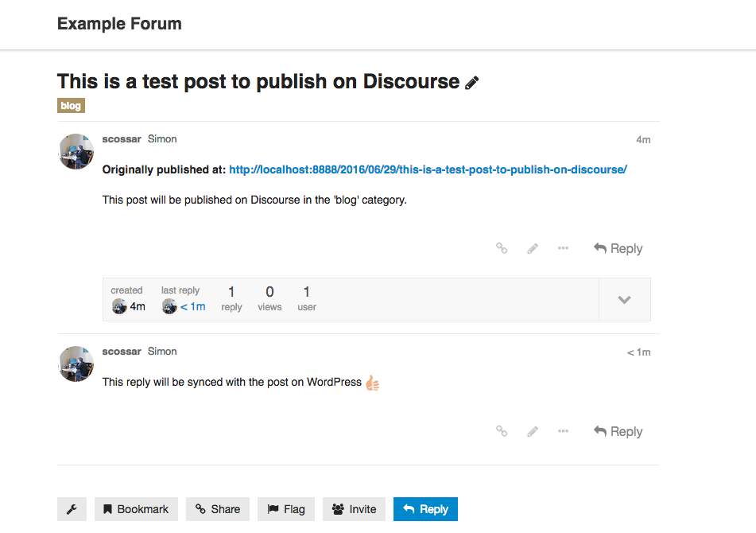Open the 'blog' category tag
756x533 pixels.
pos(71,106)
